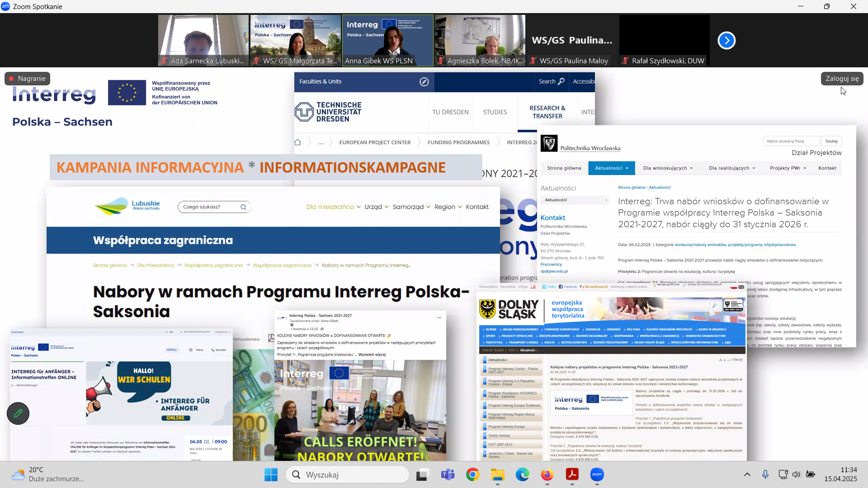The width and height of the screenshot is (868, 488).
Task: Open the annotation pencil tool
Action: 18,413
